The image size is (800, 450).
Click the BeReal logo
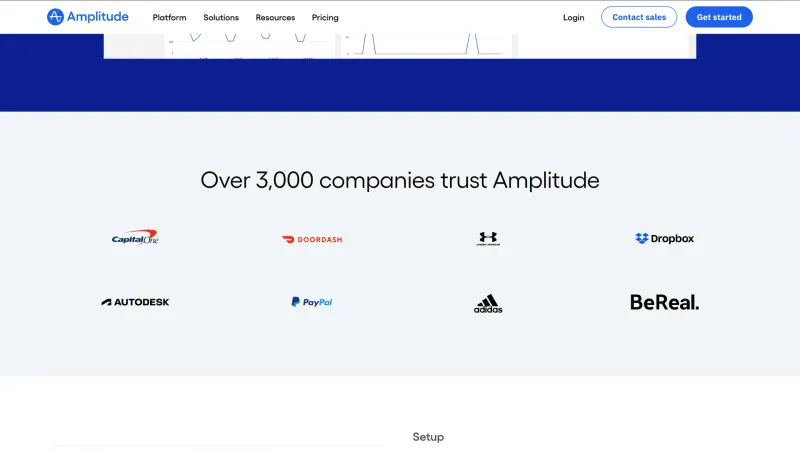[664, 302]
